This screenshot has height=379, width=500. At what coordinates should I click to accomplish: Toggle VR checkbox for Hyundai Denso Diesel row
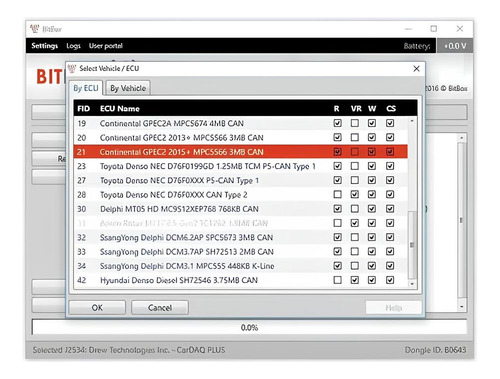tap(355, 280)
